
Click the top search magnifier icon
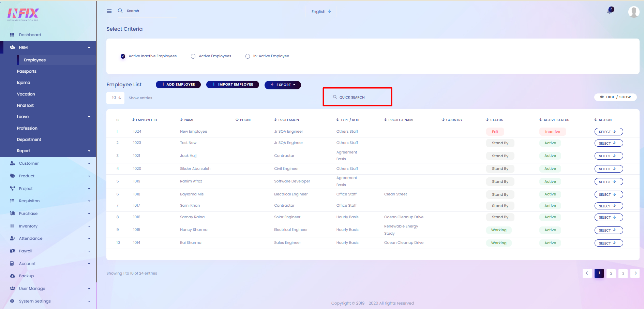pos(120,11)
